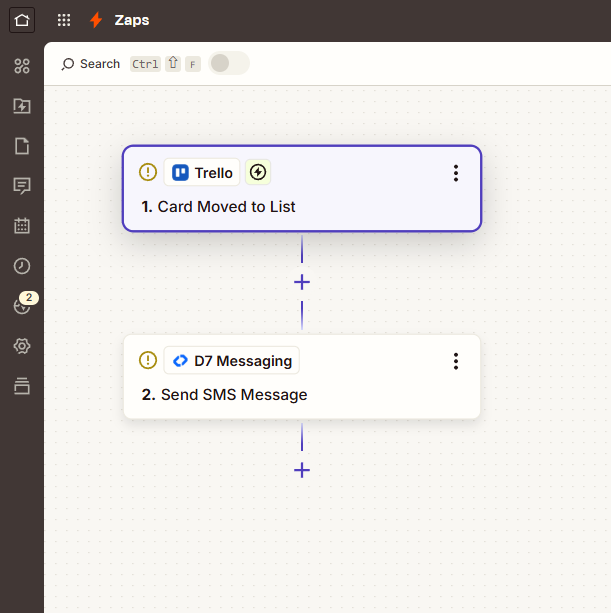Open the stacked layers icon in sidebar

[x=22, y=386]
